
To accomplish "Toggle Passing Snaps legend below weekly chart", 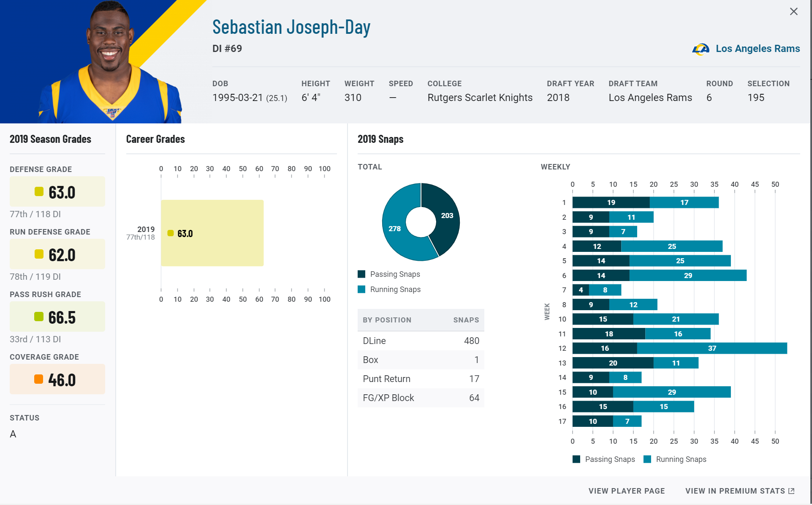I will pyautogui.click(x=604, y=459).
